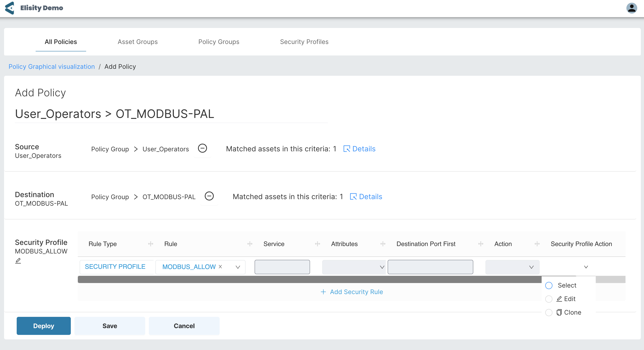Viewport: 644px width, 350px height.
Task: Focus the Service input field
Action: (282, 267)
